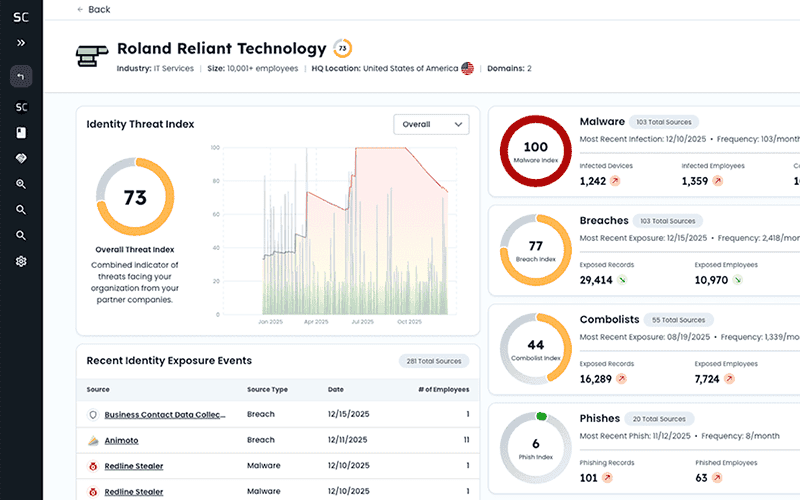This screenshot has width=800, height=500.
Task: Click the Jul 2025 axis label on chart
Action: point(362,322)
